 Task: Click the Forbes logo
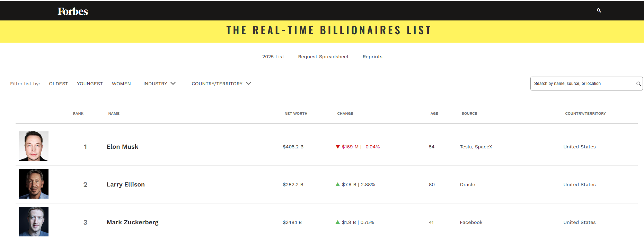73,11
